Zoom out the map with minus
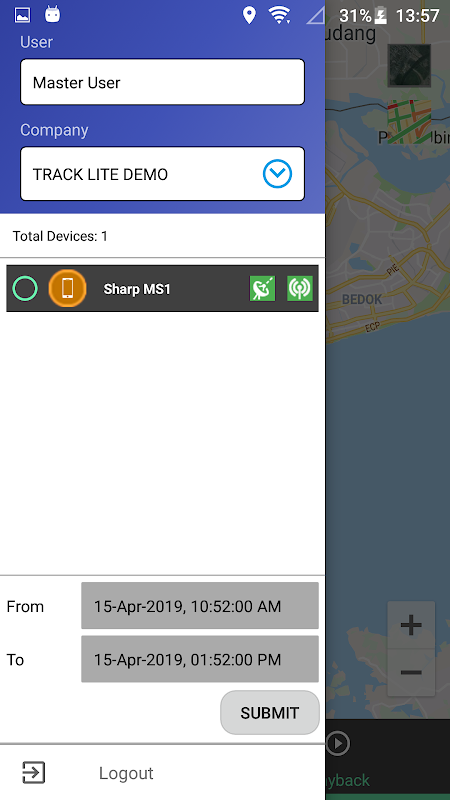 (x=411, y=672)
